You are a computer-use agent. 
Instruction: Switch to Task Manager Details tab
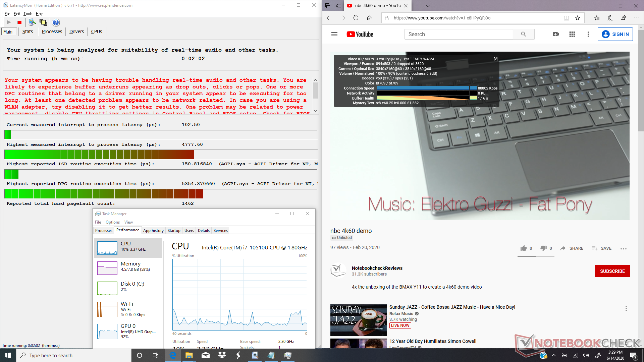pyautogui.click(x=204, y=231)
